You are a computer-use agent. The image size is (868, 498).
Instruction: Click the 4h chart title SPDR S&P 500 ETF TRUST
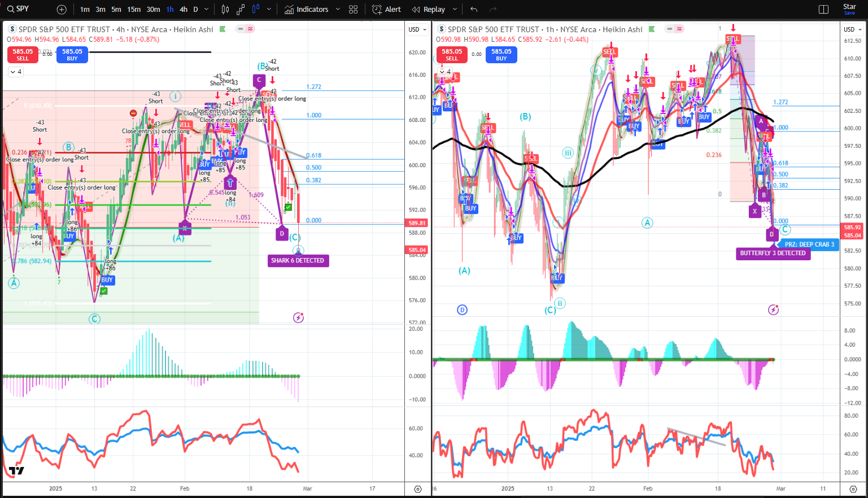point(64,29)
